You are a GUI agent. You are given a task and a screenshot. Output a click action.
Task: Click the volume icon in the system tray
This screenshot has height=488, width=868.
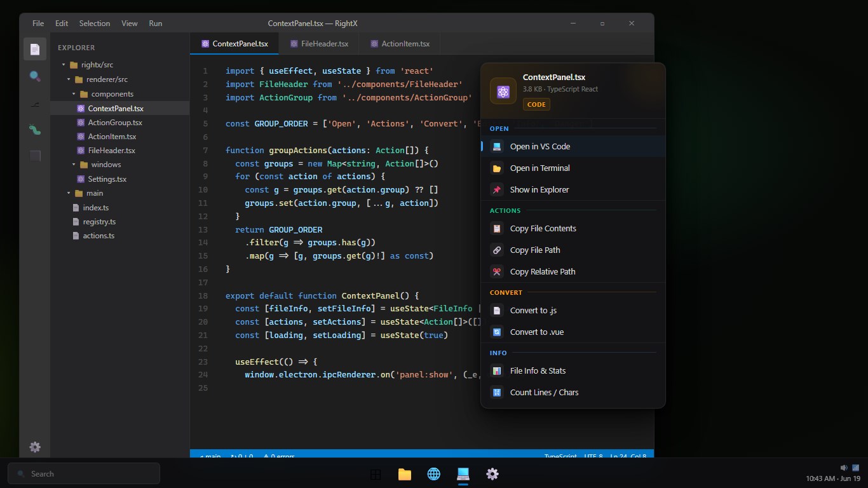click(844, 467)
